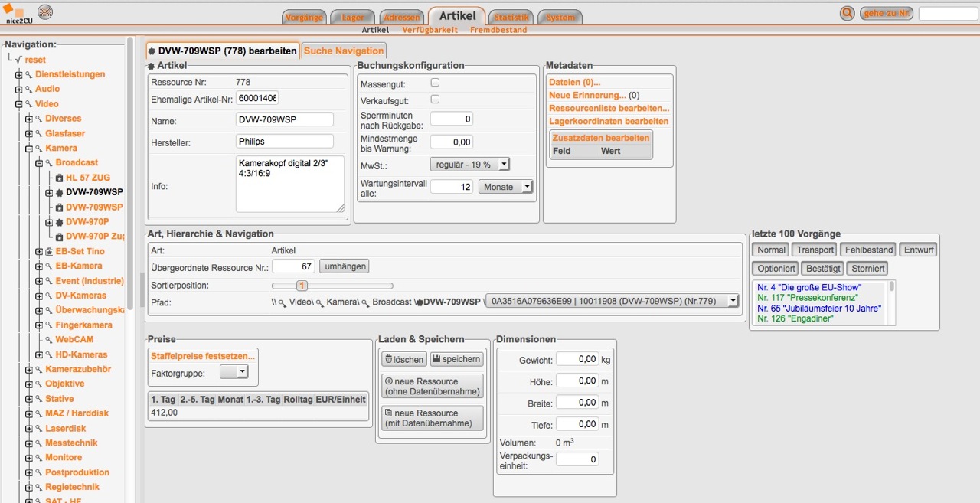This screenshot has height=503, width=980.
Task: Click the Gewicht input field
Action: click(x=577, y=359)
